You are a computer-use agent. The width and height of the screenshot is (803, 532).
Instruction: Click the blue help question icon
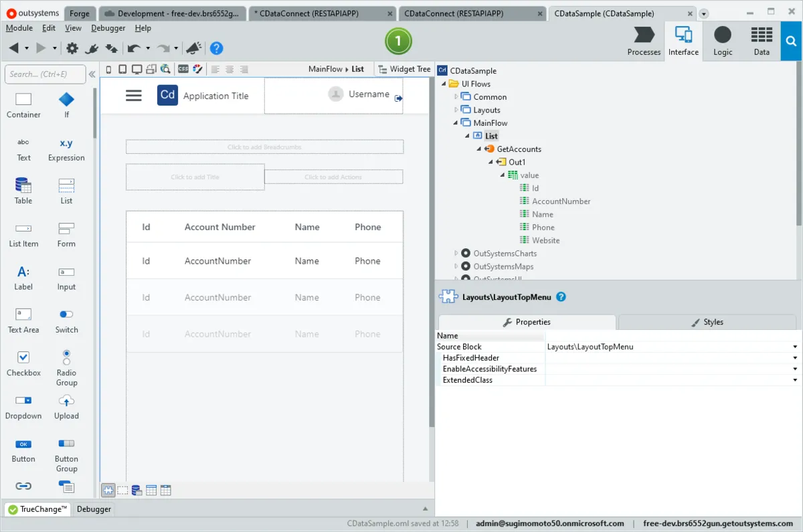point(216,48)
